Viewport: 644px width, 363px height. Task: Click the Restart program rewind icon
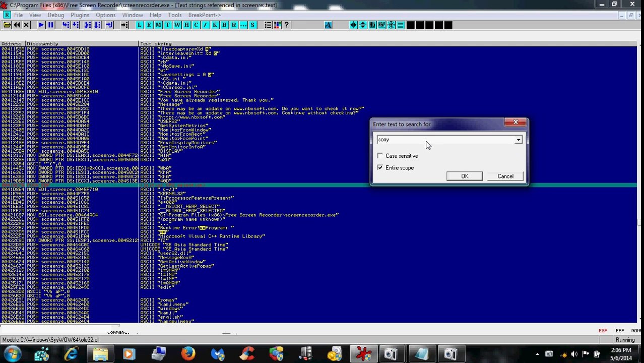point(17,25)
